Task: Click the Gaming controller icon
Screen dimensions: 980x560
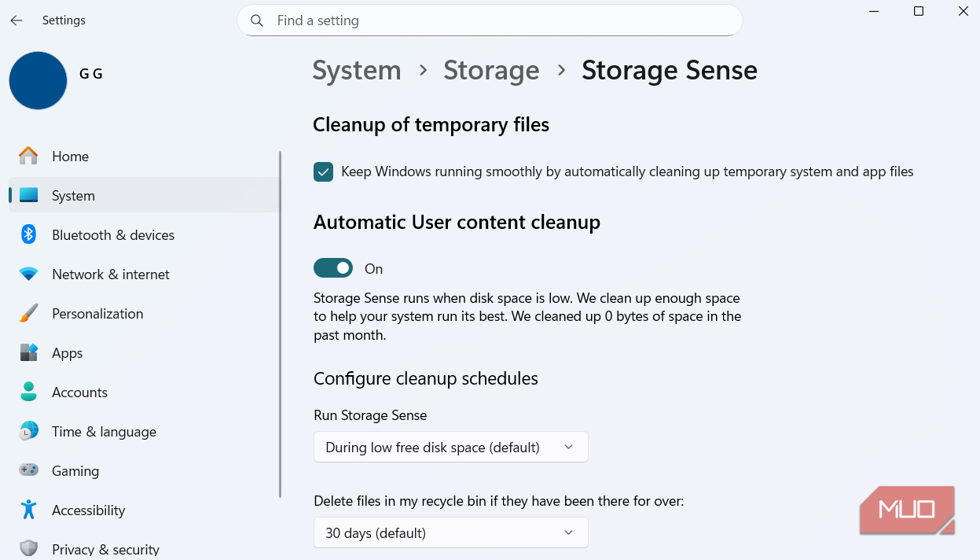Action: 29,470
